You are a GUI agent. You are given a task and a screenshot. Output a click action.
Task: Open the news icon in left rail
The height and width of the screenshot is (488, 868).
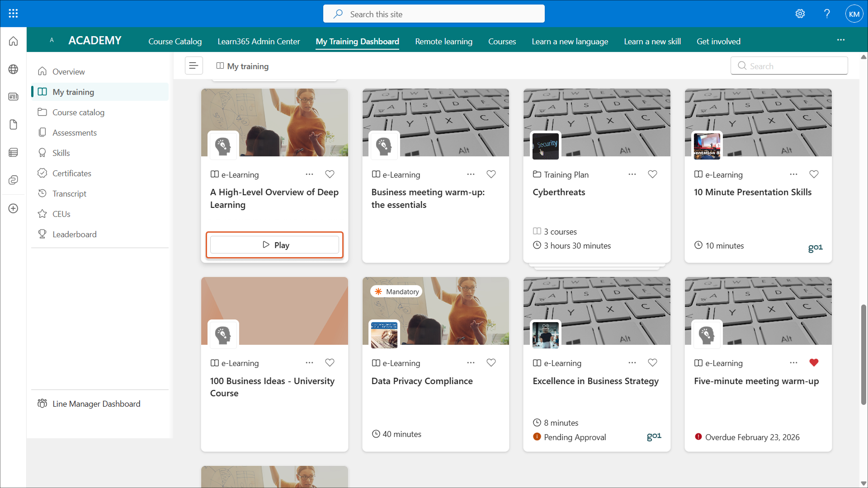(14, 97)
